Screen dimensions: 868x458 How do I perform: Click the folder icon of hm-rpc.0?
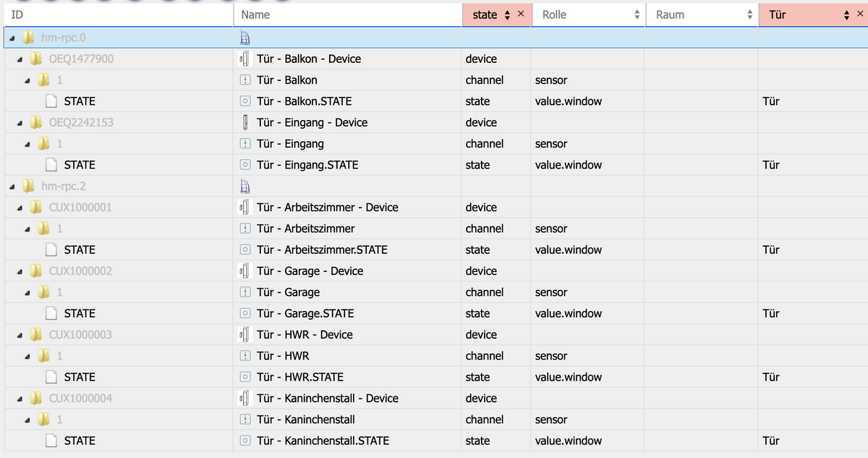pos(28,38)
